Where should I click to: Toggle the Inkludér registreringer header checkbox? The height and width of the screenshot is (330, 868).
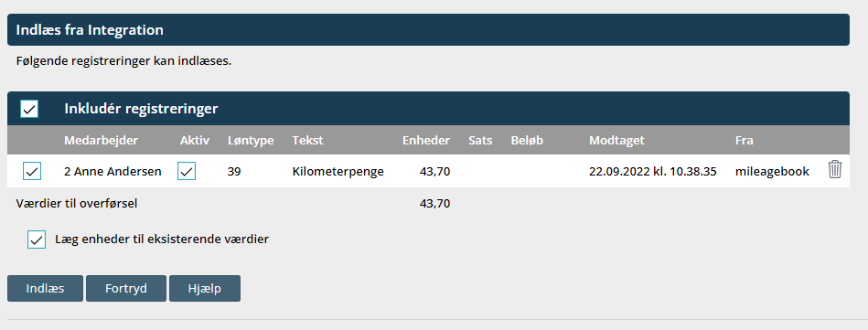tap(29, 109)
